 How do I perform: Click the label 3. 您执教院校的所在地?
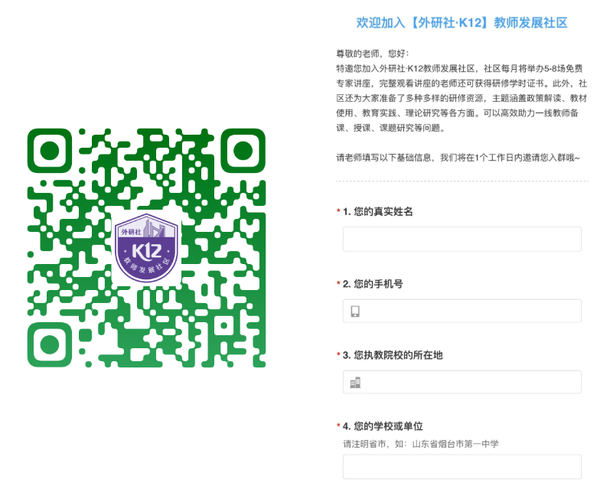click(393, 355)
